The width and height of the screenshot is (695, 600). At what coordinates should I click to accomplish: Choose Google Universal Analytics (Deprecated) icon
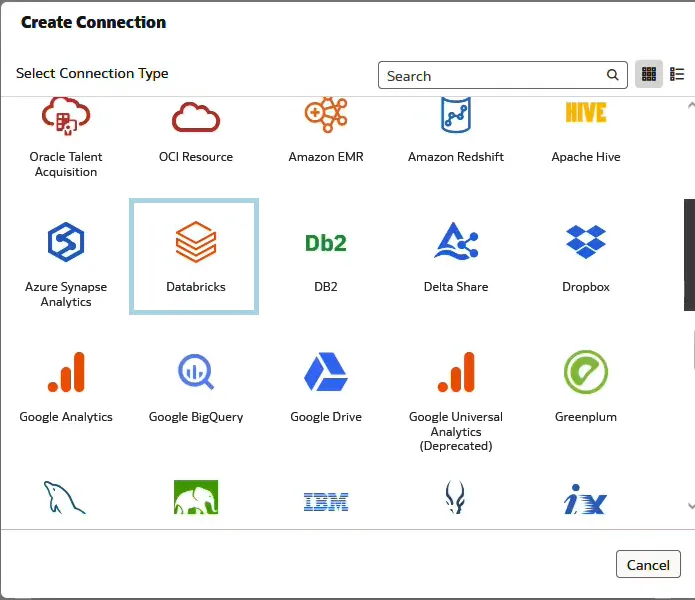(456, 372)
